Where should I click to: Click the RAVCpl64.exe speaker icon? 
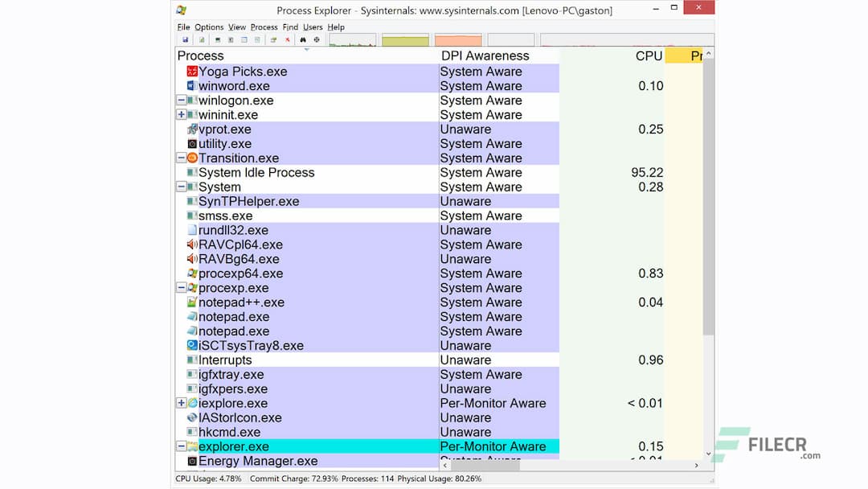click(192, 244)
